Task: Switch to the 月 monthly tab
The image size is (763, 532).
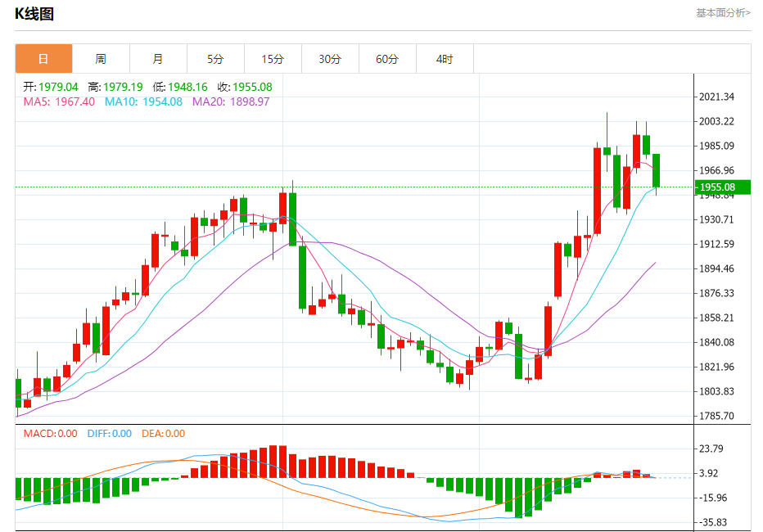Action: point(159,59)
